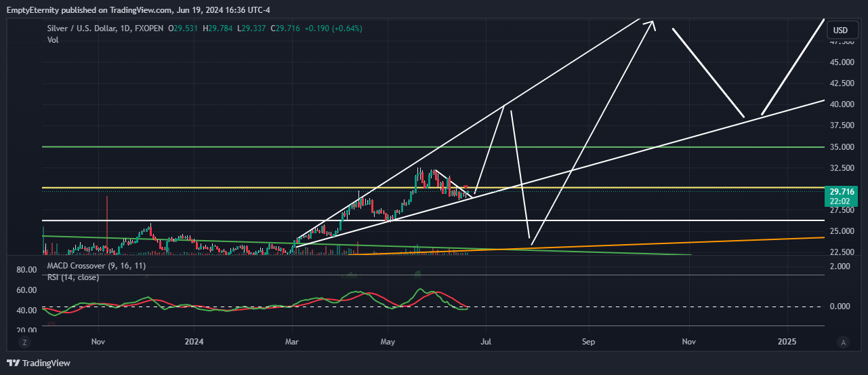868x375 pixels.
Task: Click the Open value O29.531
Action: click(x=184, y=28)
